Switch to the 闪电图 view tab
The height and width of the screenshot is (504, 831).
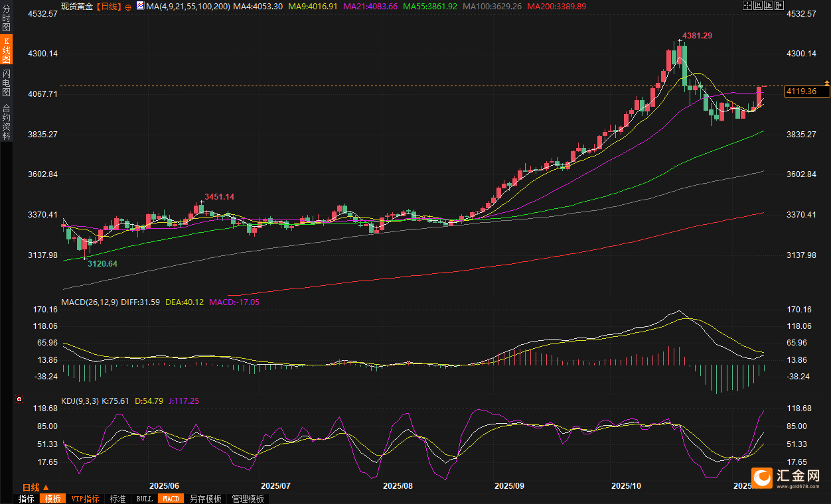click(6, 82)
